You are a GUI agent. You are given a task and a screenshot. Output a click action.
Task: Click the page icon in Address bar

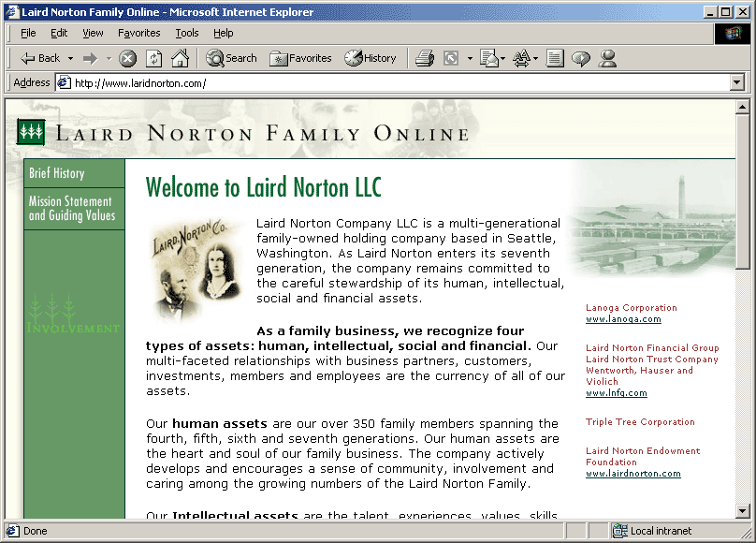click(x=65, y=83)
